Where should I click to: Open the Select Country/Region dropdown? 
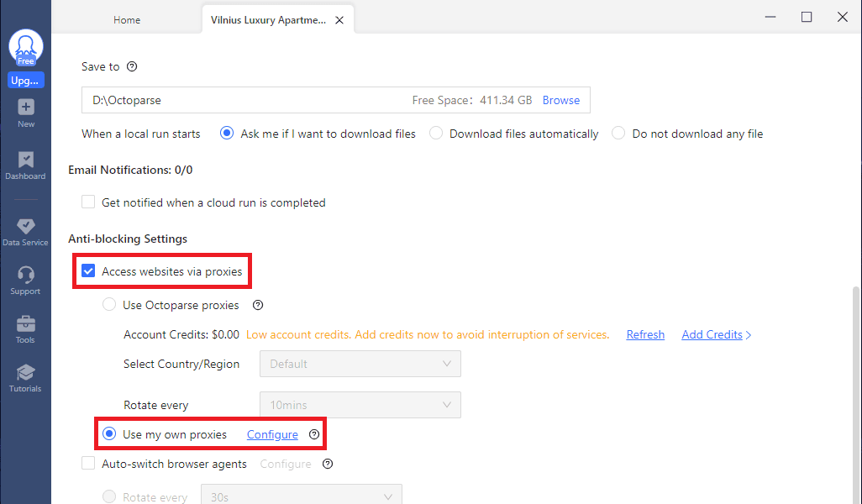pyautogui.click(x=360, y=364)
